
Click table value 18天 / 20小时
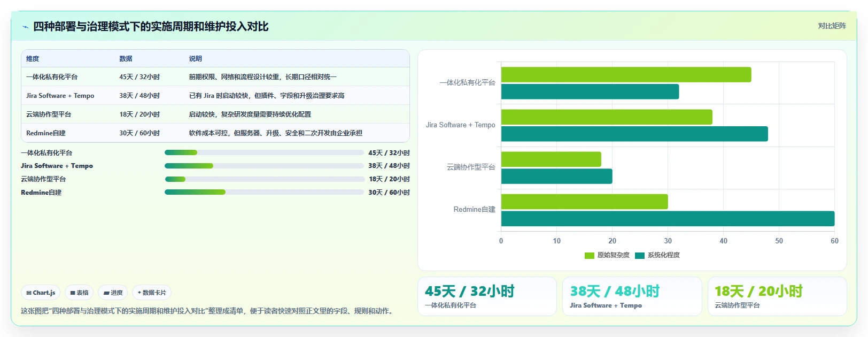pos(139,114)
